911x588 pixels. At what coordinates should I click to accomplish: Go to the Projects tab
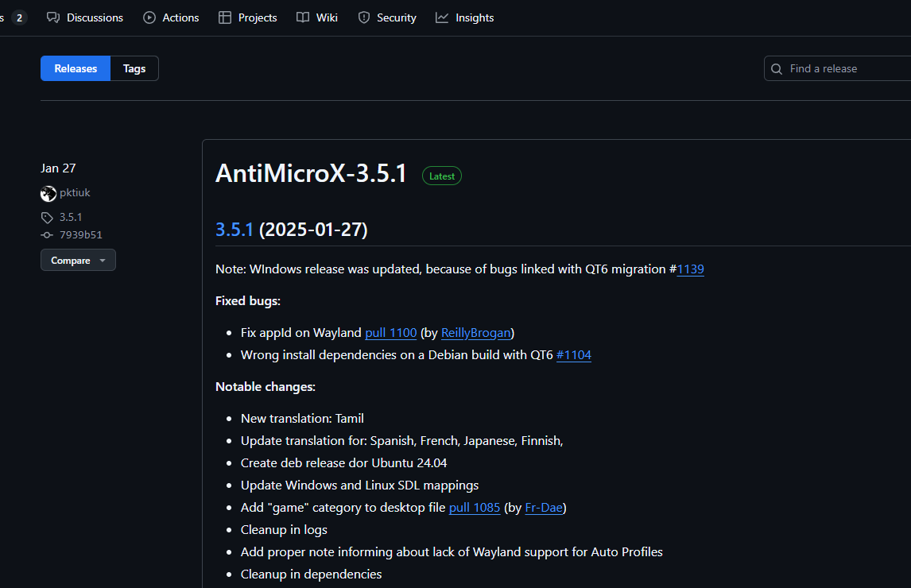click(248, 17)
